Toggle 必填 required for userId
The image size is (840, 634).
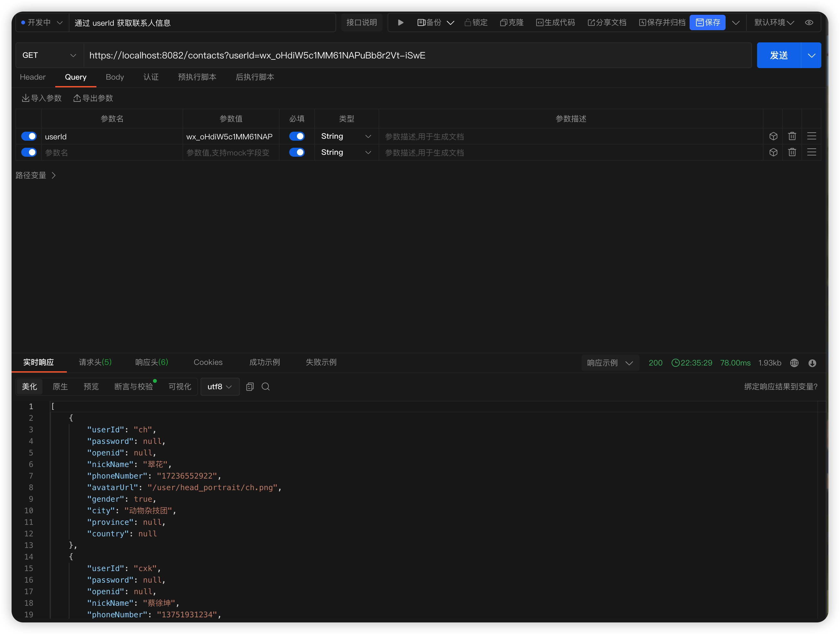(297, 136)
